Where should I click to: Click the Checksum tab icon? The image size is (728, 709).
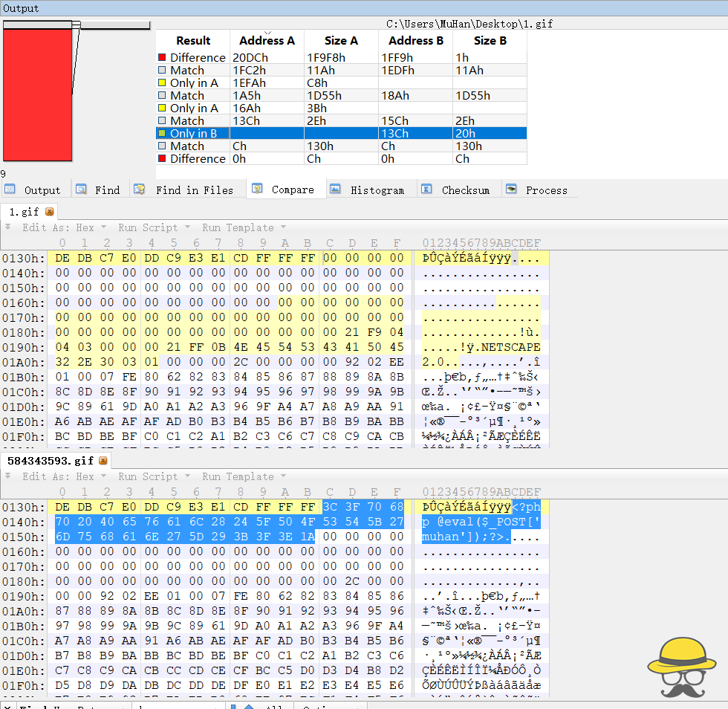426,190
